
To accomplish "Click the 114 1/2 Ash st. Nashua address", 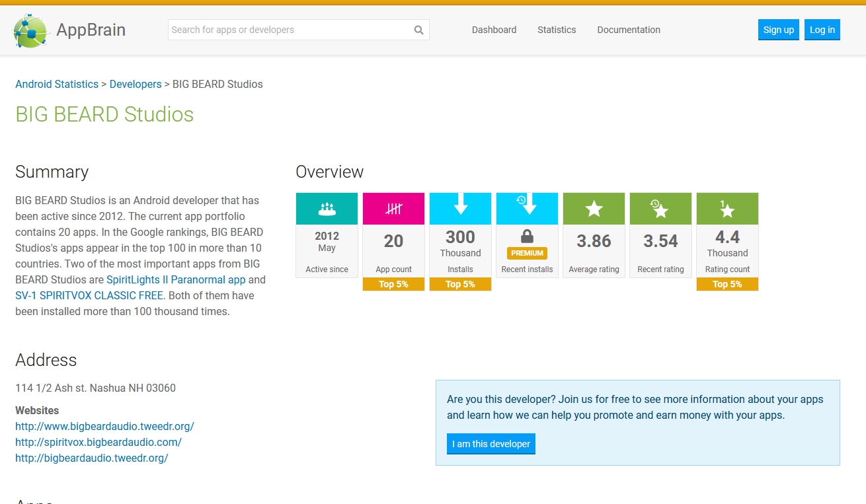I will (95, 388).
